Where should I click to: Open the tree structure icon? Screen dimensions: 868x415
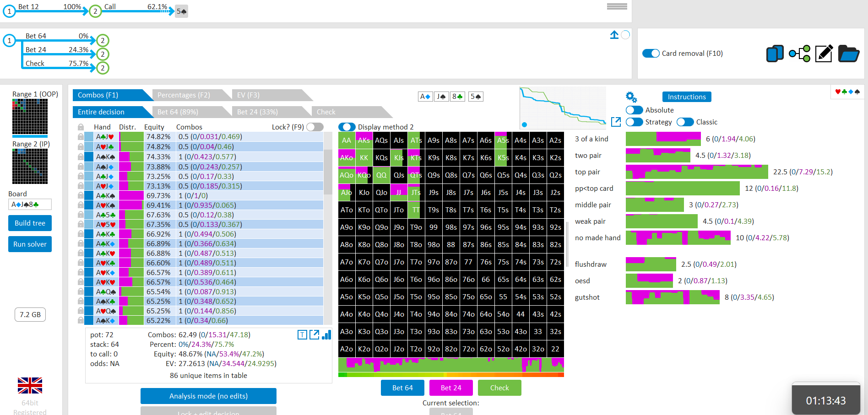799,54
